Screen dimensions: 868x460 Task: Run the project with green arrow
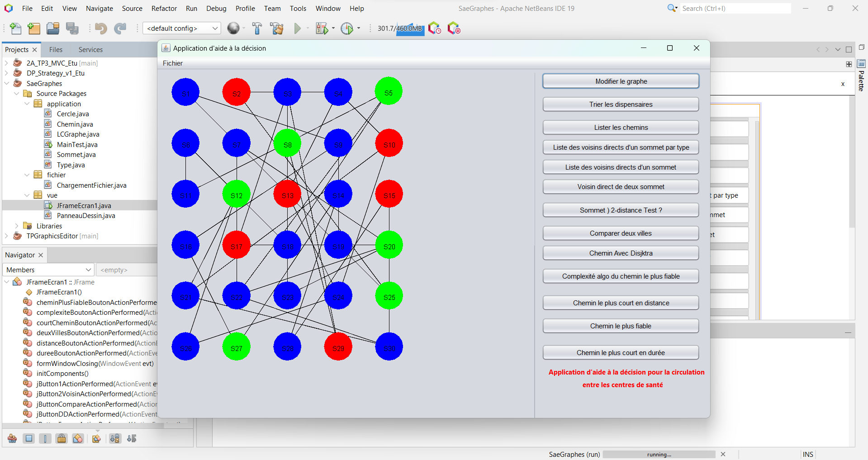[297, 28]
